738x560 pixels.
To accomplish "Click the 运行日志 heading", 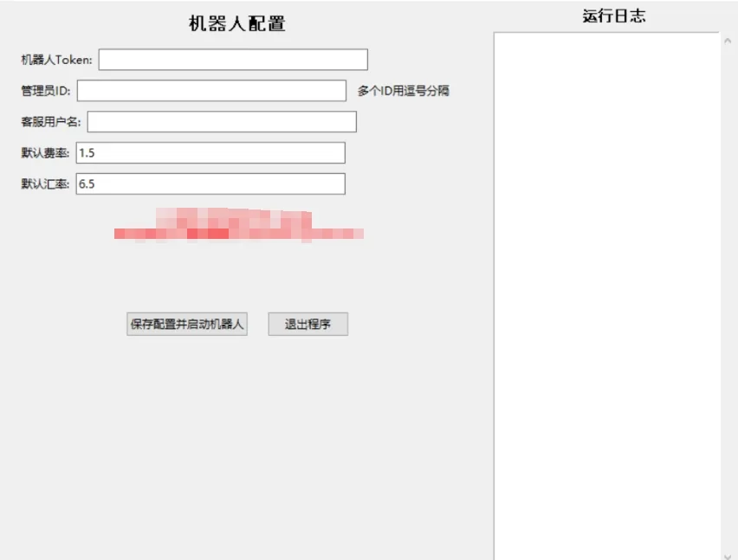I will [613, 16].
